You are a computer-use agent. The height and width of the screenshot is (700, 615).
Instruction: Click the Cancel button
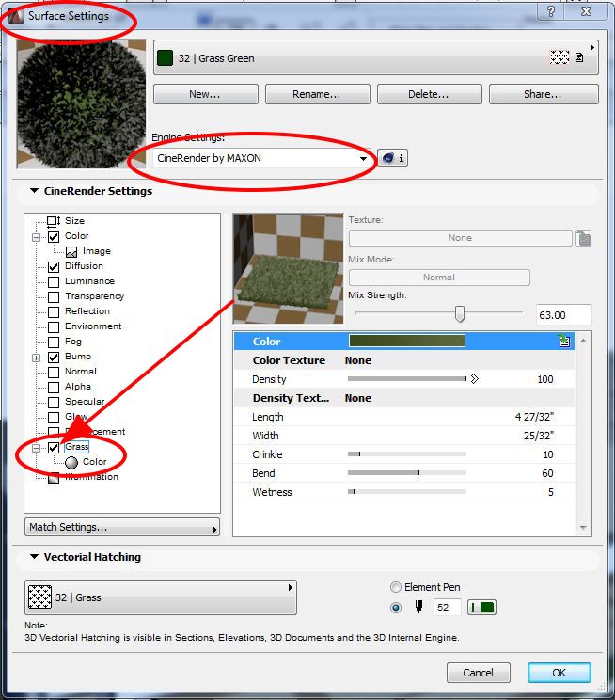(x=478, y=673)
